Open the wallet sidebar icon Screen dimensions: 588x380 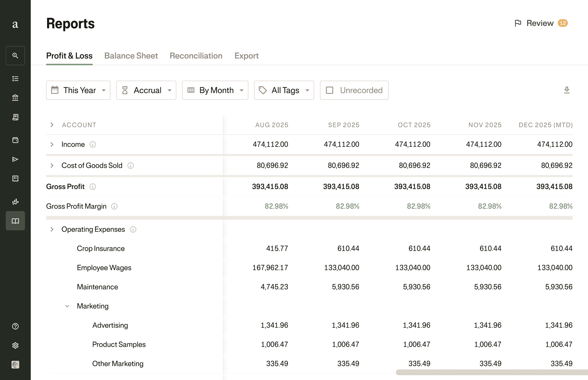coord(15,140)
